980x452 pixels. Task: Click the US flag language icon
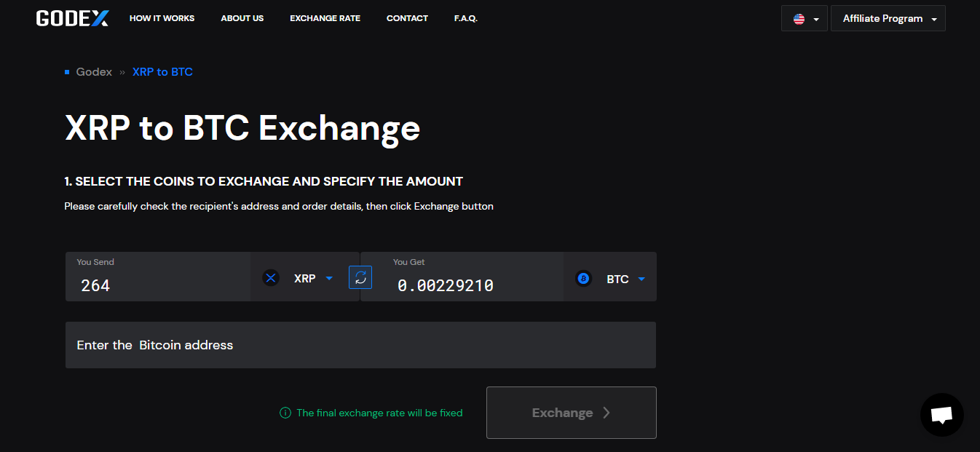pyautogui.click(x=799, y=19)
